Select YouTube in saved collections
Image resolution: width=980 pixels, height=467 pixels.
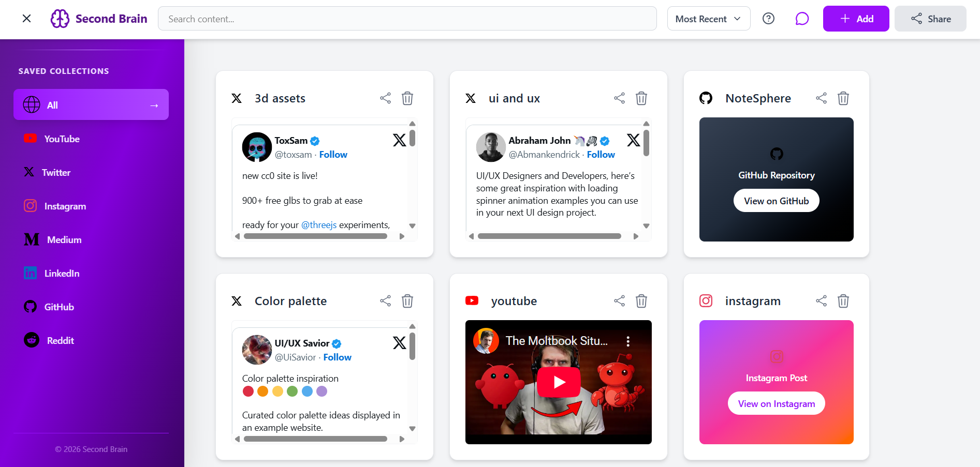point(62,139)
